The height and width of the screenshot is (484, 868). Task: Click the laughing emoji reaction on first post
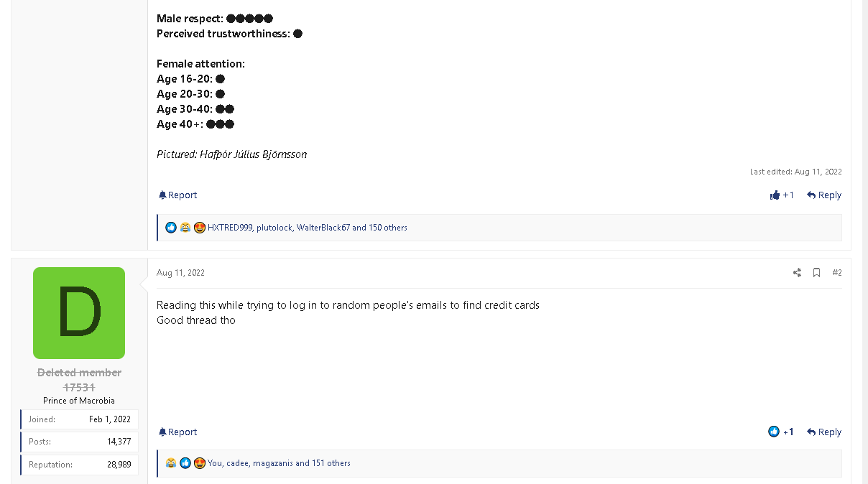[x=185, y=228]
